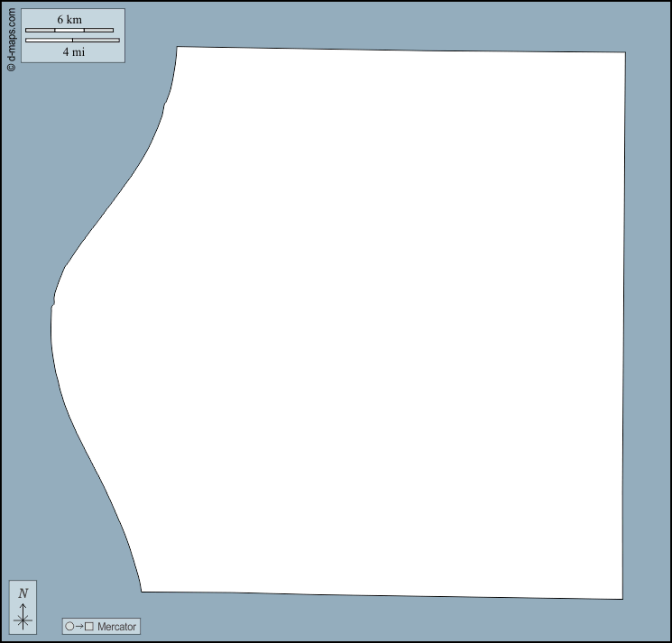Click the southeast corner of the white region
Viewport: 672px width, 643px height.
click(620, 596)
